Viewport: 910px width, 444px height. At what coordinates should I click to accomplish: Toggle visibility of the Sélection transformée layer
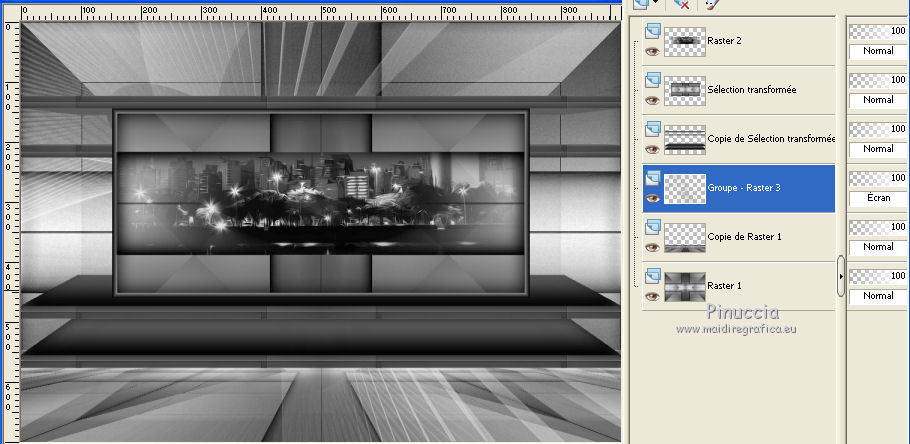(653, 100)
